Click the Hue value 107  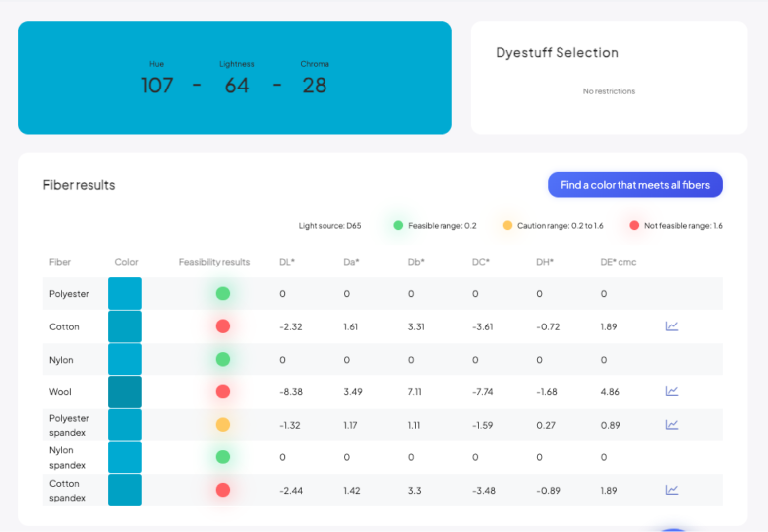click(x=157, y=86)
